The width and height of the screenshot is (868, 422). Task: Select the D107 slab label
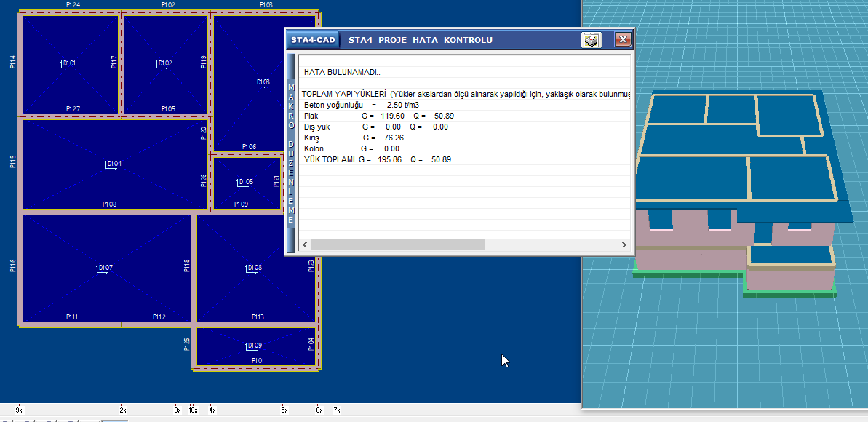click(105, 268)
